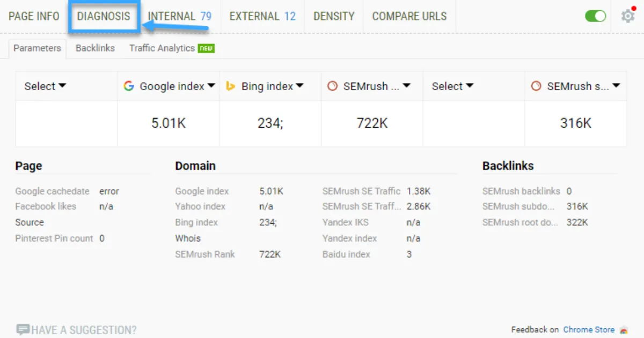
Task: Click Yandex IKS label
Action: point(346,222)
